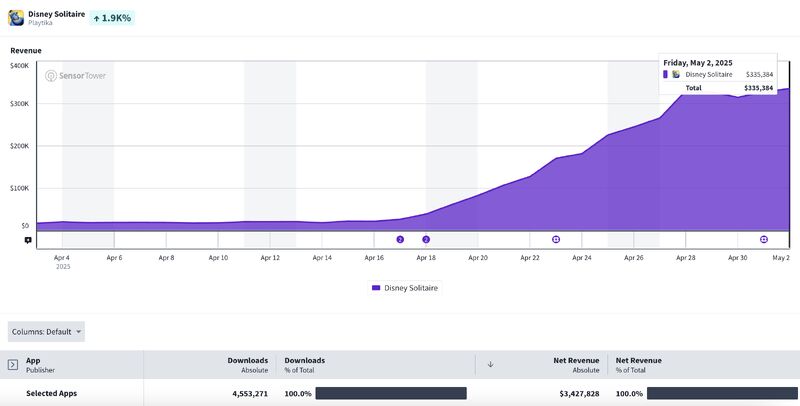The width and height of the screenshot is (800, 406).
Task: Open the Disney Solitaire app title
Action: [57, 14]
